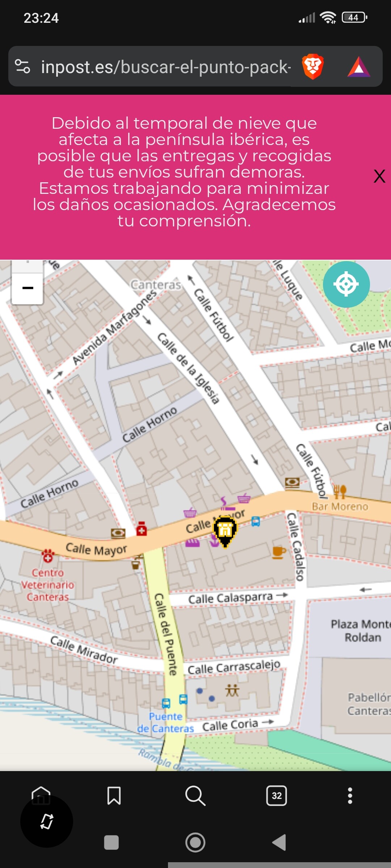Open browser three-dot menu
Viewport: 391px width, 868px height.
coord(350,795)
